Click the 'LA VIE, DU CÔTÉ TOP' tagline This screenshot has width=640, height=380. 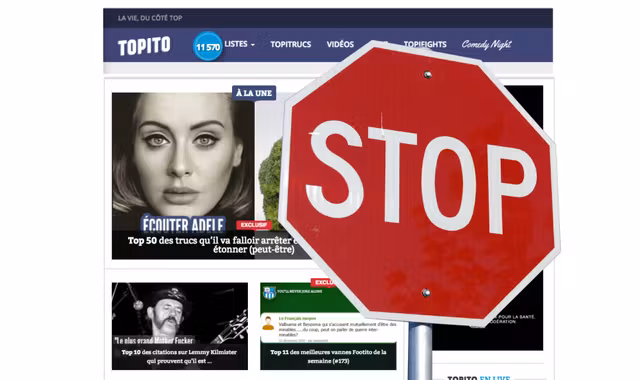pos(150,18)
